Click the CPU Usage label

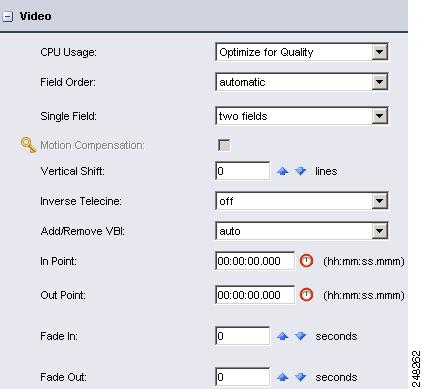point(68,52)
